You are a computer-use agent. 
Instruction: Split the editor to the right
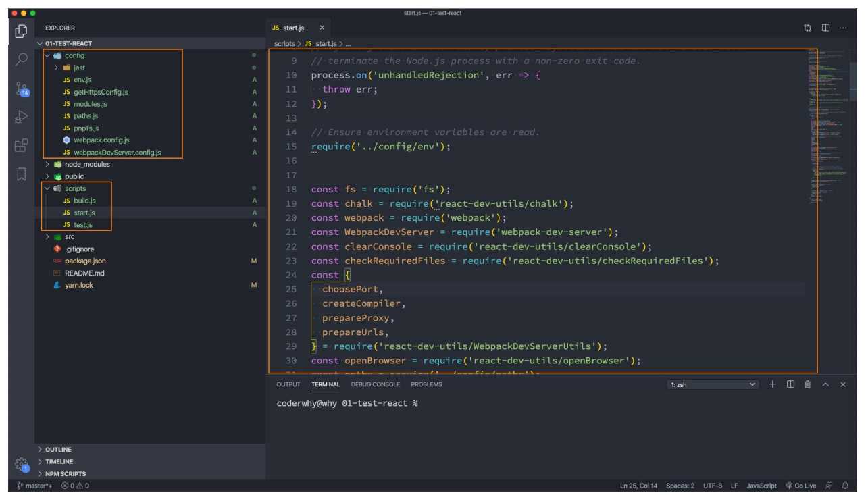coord(825,28)
